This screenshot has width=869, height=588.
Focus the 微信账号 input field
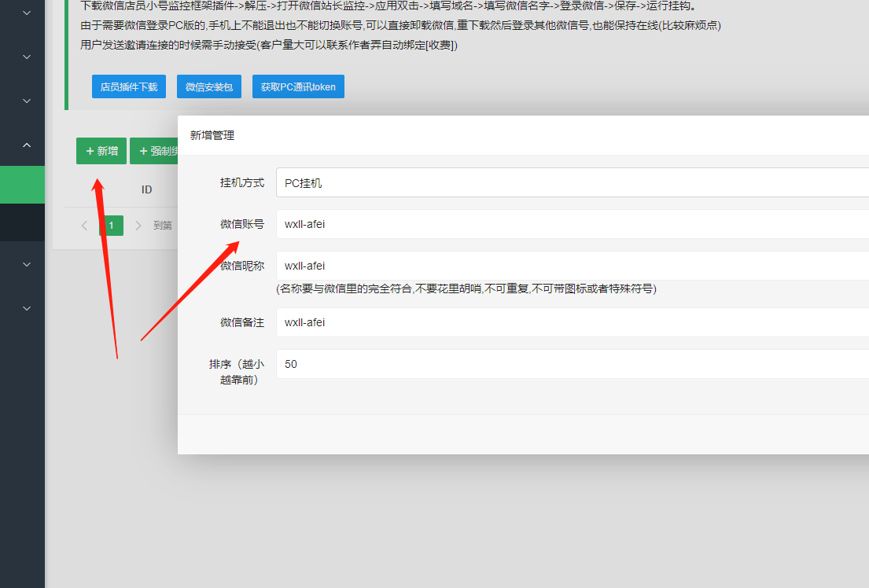pyautogui.click(x=572, y=224)
